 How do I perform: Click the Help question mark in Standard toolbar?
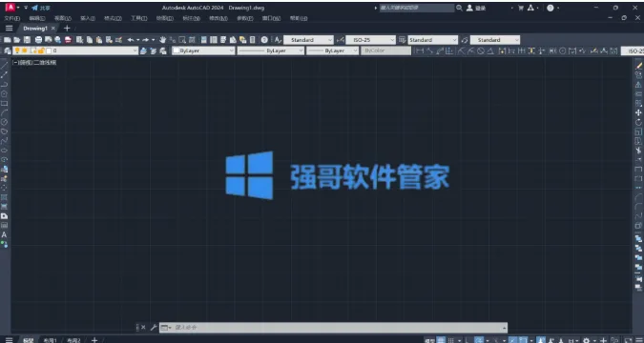click(x=264, y=40)
